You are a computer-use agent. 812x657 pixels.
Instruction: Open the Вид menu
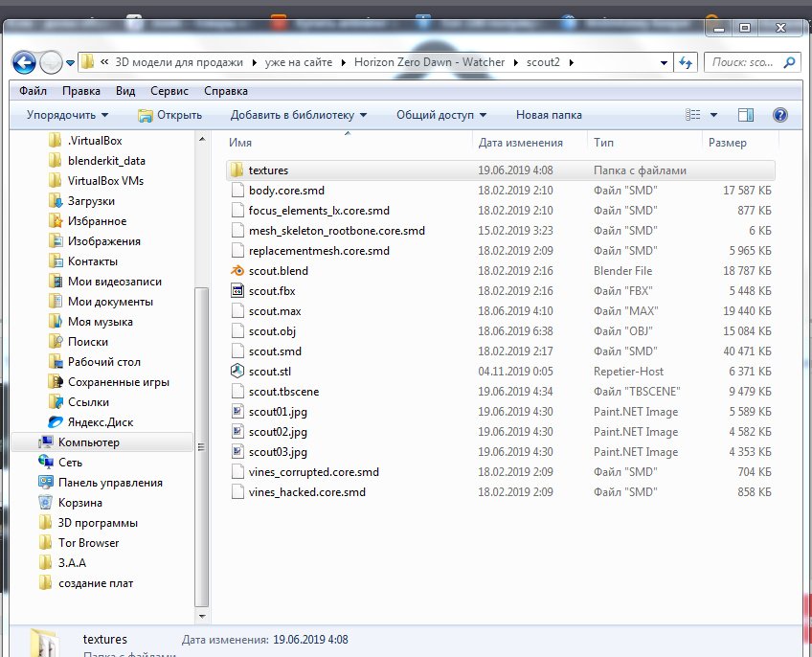(x=125, y=91)
